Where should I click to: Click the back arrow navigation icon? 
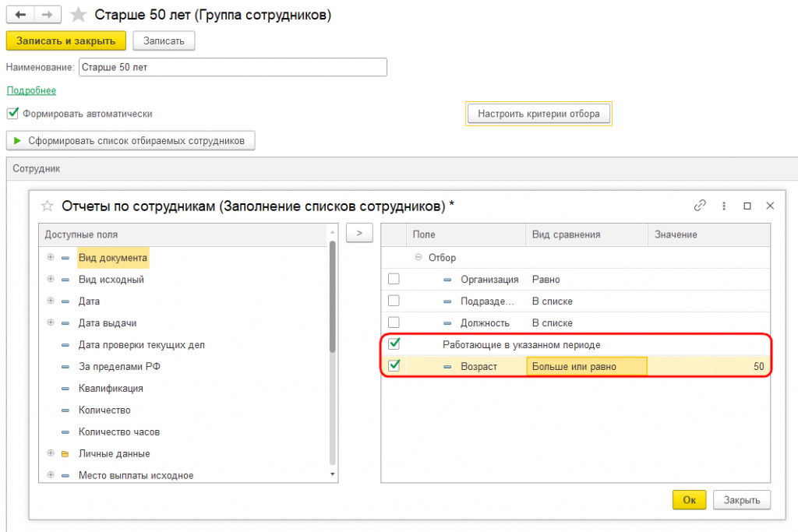click(x=20, y=15)
